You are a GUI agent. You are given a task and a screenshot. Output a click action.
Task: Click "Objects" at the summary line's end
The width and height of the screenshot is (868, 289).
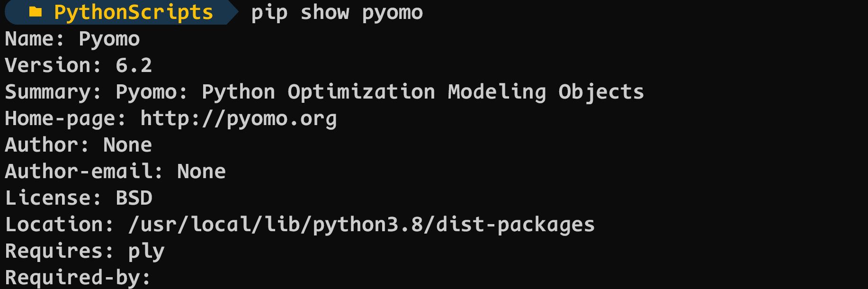pos(601,92)
